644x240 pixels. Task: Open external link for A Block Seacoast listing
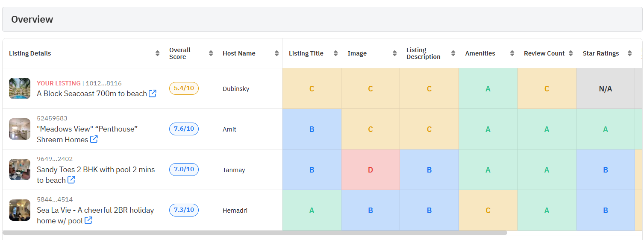(153, 94)
